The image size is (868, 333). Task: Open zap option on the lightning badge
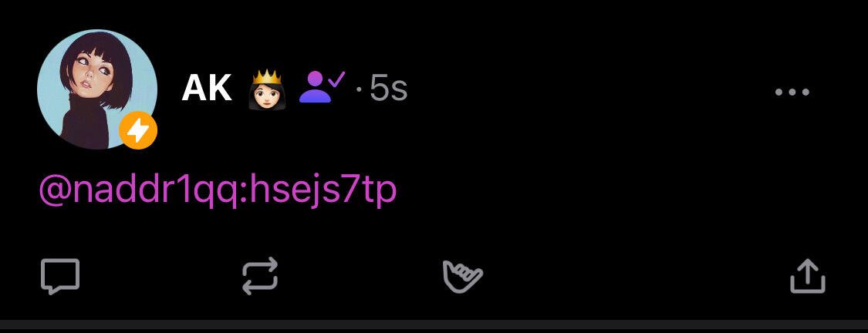coord(138,130)
